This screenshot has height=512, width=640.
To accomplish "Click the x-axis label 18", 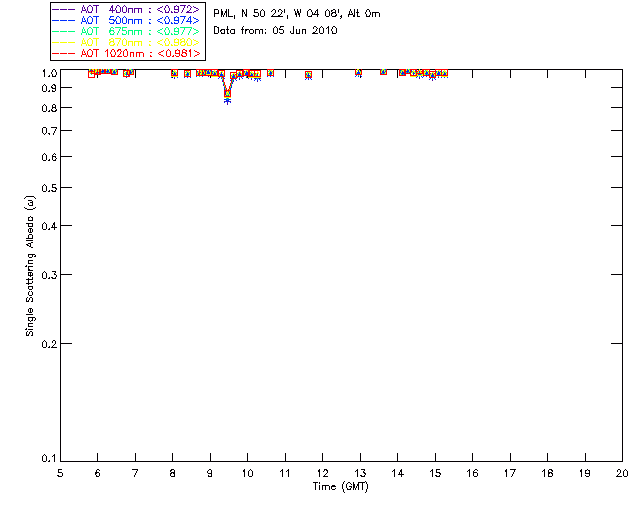I will [x=547, y=473].
